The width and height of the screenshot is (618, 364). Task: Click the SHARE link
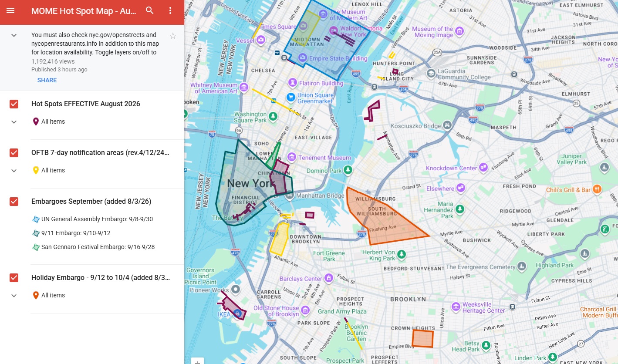coord(47,80)
